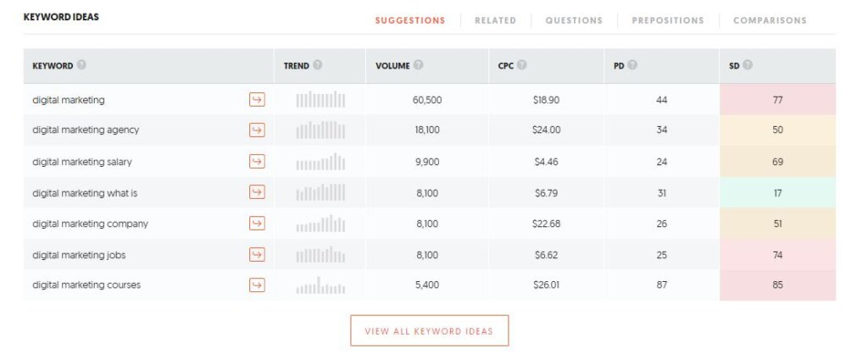868x354 pixels.
Task: Switch to the Prepositions tab
Action: (668, 20)
